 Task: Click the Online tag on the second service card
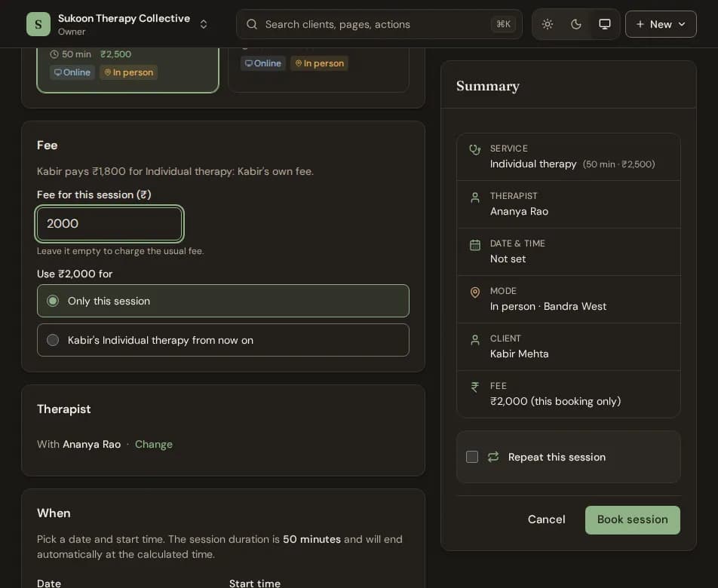262,63
